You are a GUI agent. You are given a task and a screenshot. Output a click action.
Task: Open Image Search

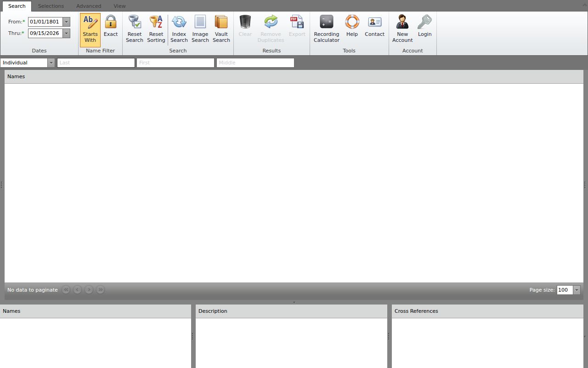coord(200,29)
